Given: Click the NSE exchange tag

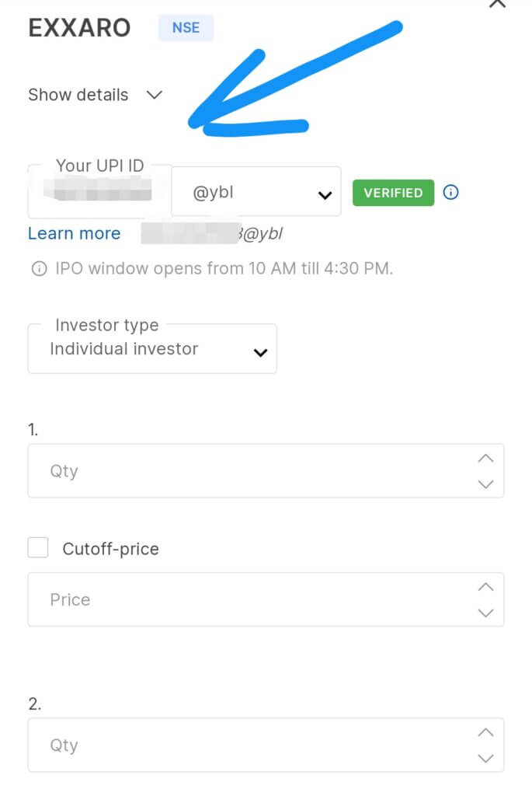Looking at the screenshot, I should pyautogui.click(x=186, y=28).
